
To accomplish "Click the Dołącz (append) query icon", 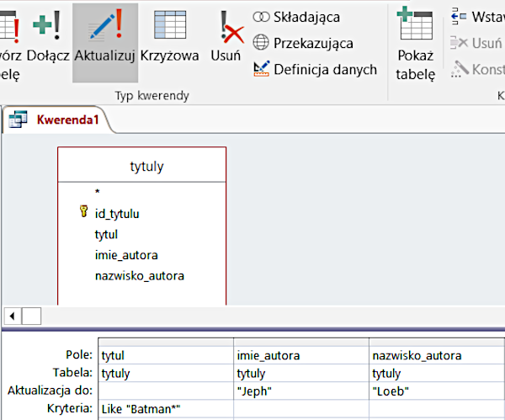I will (x=47, y=38).
